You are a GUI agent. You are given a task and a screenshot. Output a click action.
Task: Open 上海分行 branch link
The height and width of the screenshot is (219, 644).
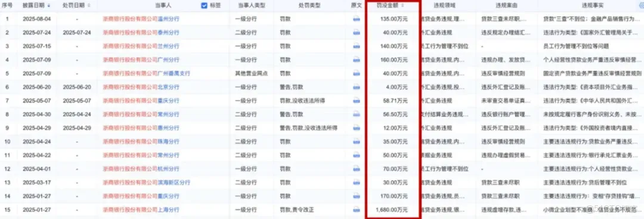tap(168, 209)
